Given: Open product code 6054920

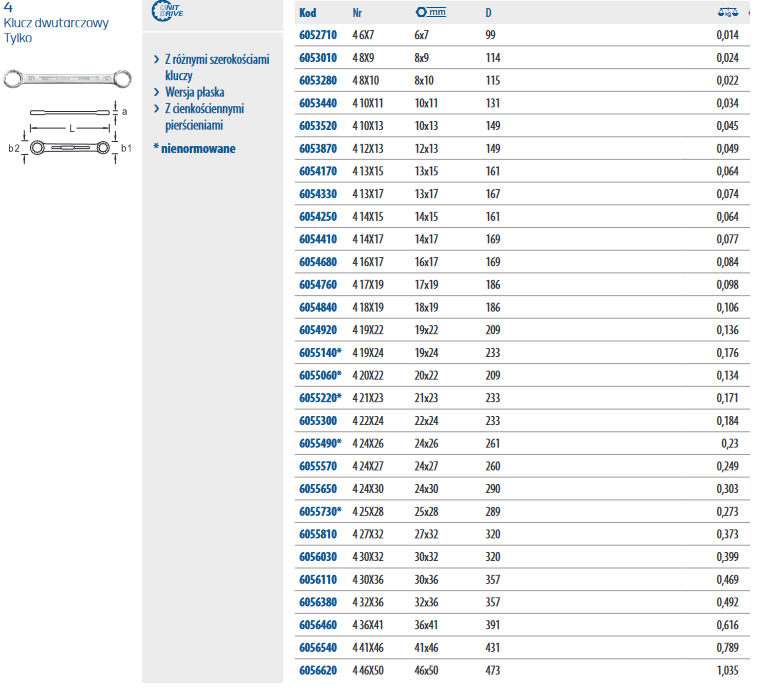Looking at the screenshot, I should pos(317,329).
